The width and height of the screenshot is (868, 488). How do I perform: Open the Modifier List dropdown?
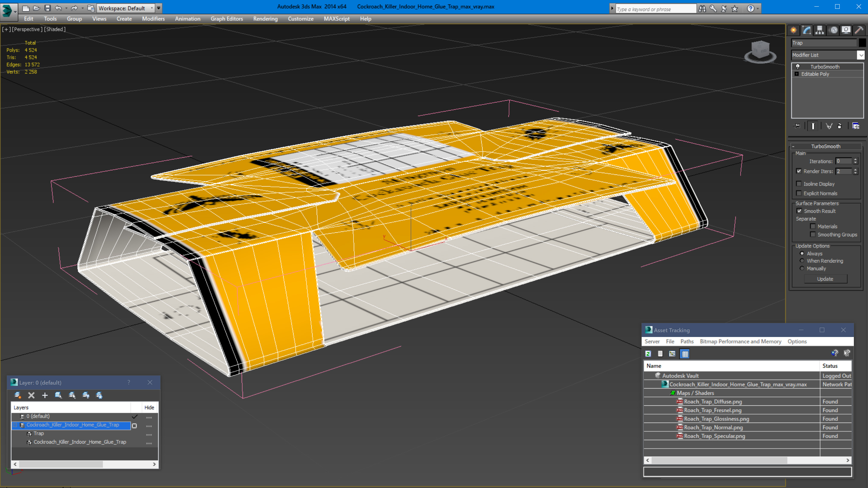click(x=861, y=55)
